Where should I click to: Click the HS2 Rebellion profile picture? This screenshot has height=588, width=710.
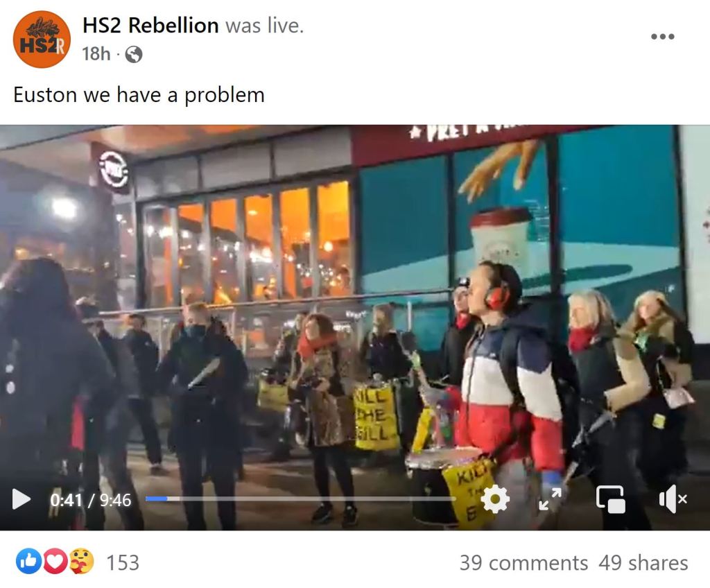click(42, 40)
